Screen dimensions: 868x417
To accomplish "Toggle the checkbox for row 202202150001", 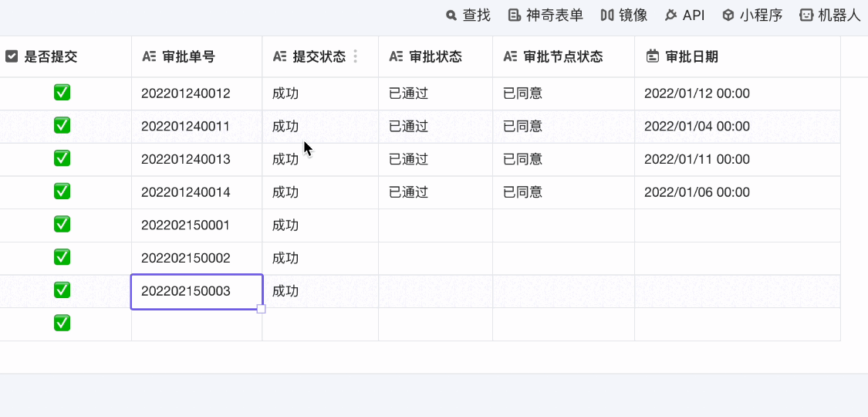I will point(62,225).
